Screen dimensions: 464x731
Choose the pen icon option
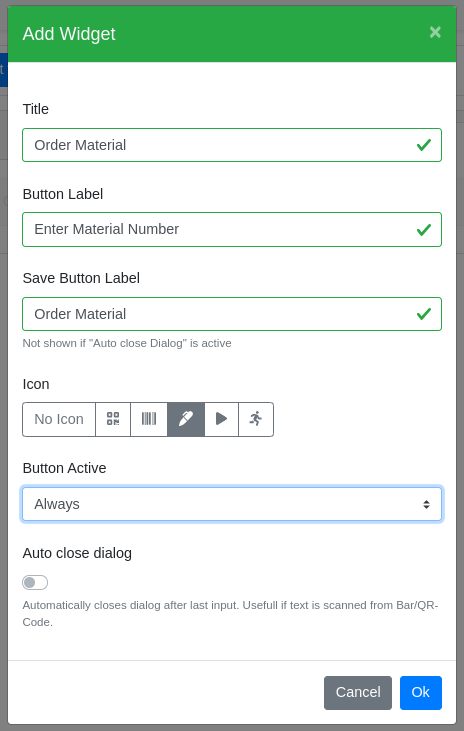186,419
